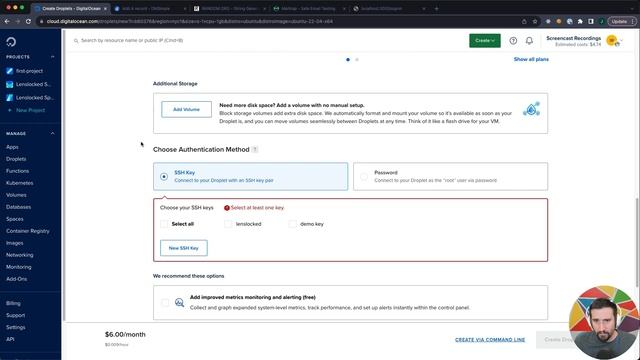Image resolution: width=640 pixels, height=360 pixels.
Task: Switch to the second plan carousel dot
Action: (x=357, y=60)
